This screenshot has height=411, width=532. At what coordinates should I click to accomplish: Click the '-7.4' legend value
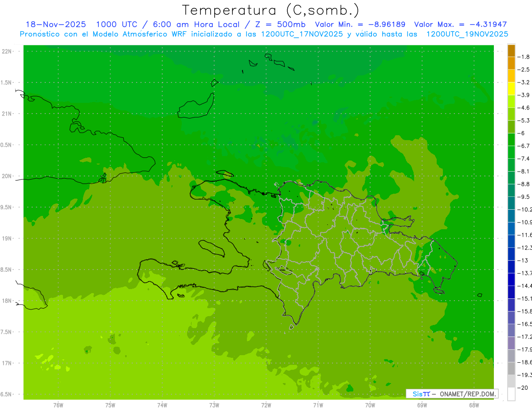tap(524, 158)
